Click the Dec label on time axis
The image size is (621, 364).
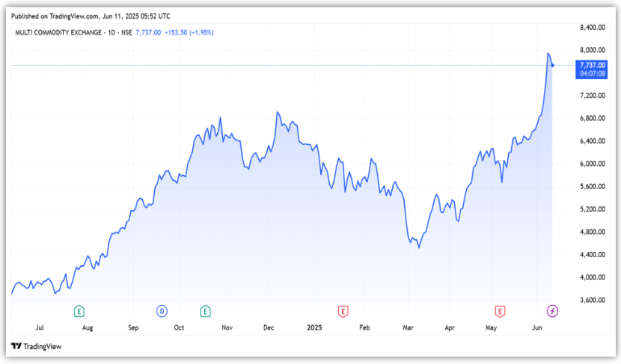tap(269, 327)
